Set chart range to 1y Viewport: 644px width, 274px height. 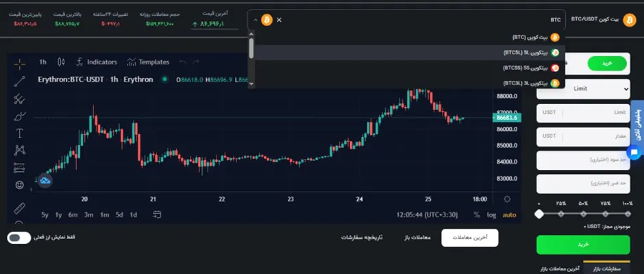click(x=59, y=214)
